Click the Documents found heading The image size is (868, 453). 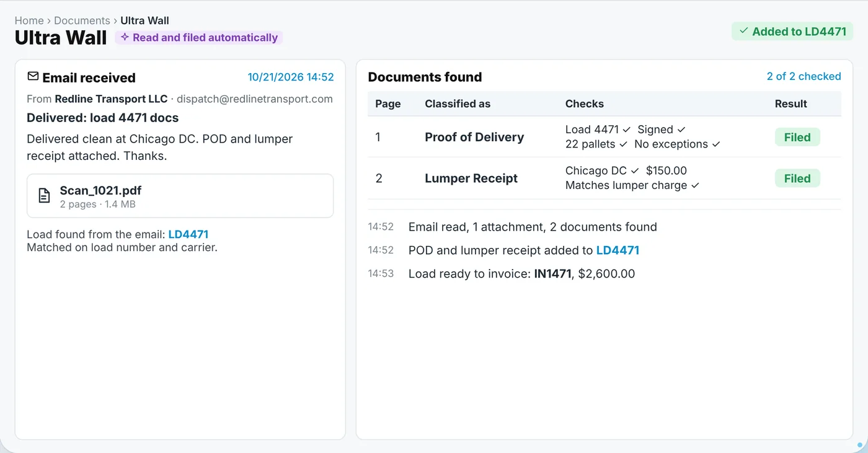point(425,77)
